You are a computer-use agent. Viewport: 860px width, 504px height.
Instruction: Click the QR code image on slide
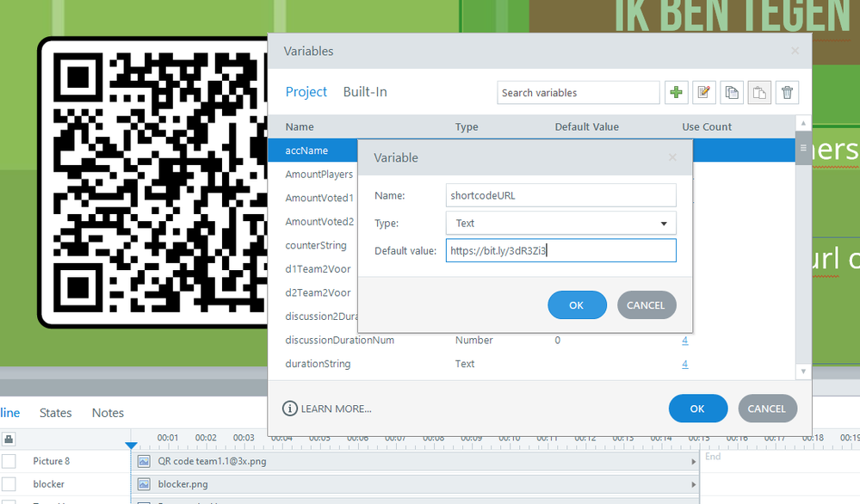tap(153, 182)
